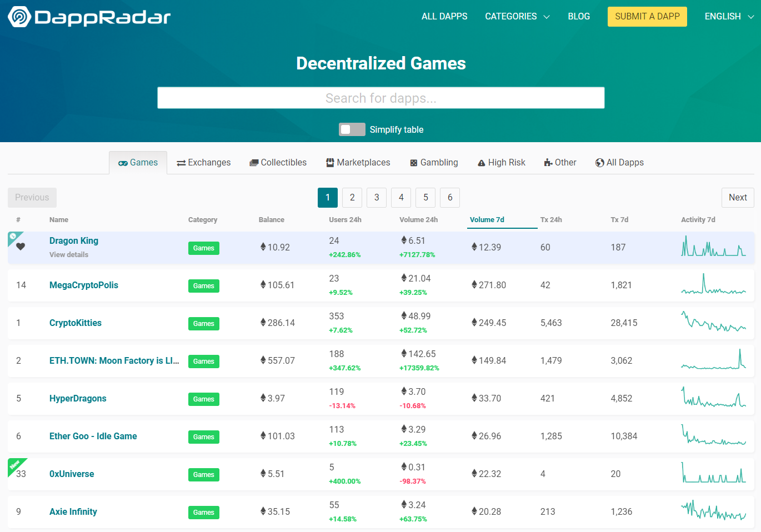
Task: Open the MegaCryptoPolis activity sparkline
Action: click(714, 284)
